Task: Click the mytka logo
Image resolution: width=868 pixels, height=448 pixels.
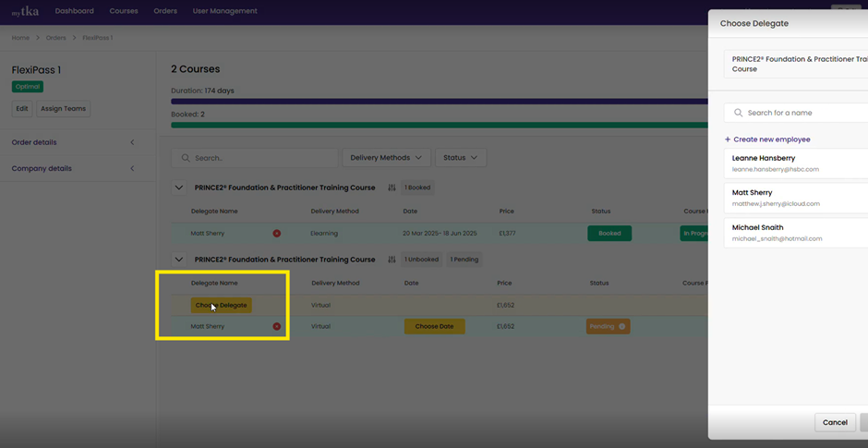Action: pyautogui.click(x=25, y=11)
